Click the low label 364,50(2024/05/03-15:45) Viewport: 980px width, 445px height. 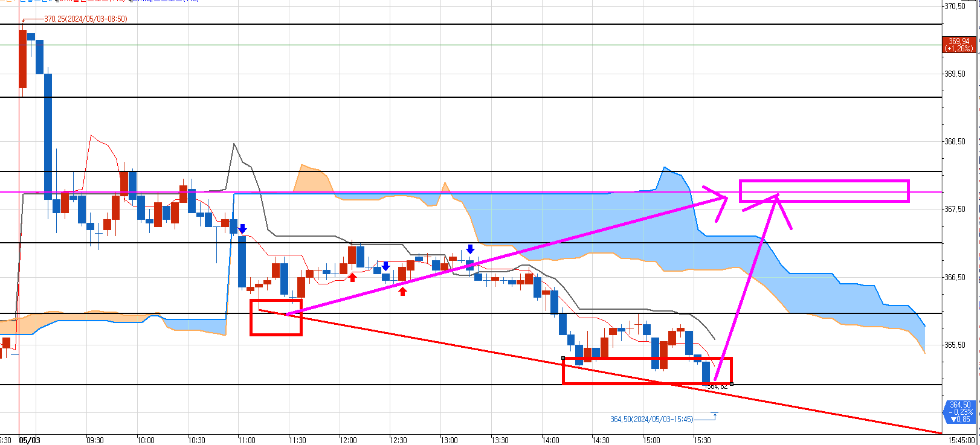pos(651,419)
